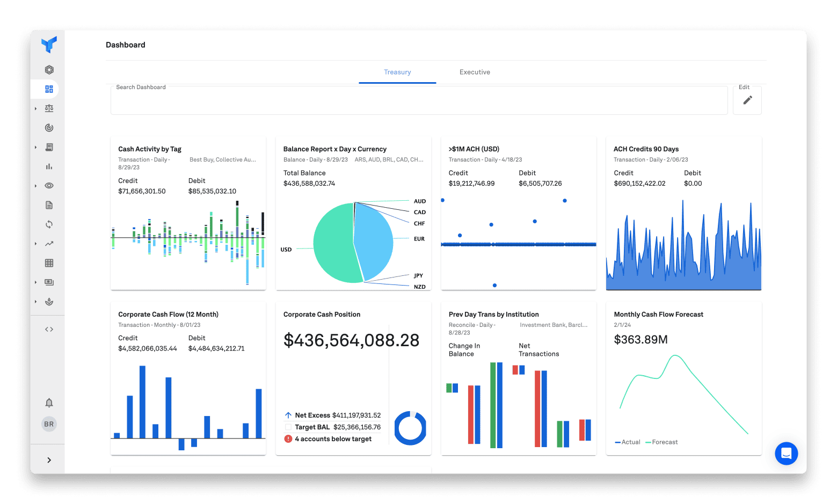Click the sync arrows icon in sidebar
The image size is (837, 504).
pyautogui.click(x=49, y=224)
